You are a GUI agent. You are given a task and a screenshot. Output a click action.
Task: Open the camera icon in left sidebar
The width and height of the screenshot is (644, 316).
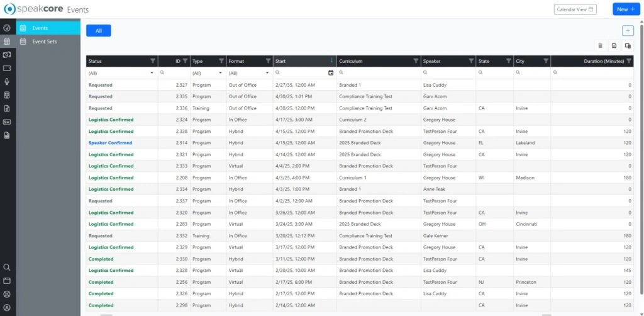(7, 55)
